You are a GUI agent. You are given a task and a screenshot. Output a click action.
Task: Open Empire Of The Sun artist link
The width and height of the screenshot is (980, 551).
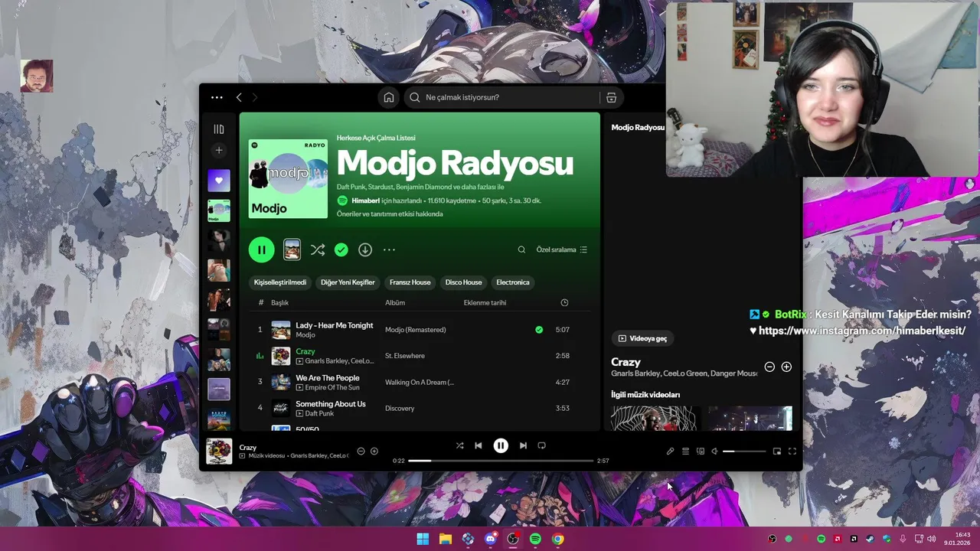tap(332, 388)
